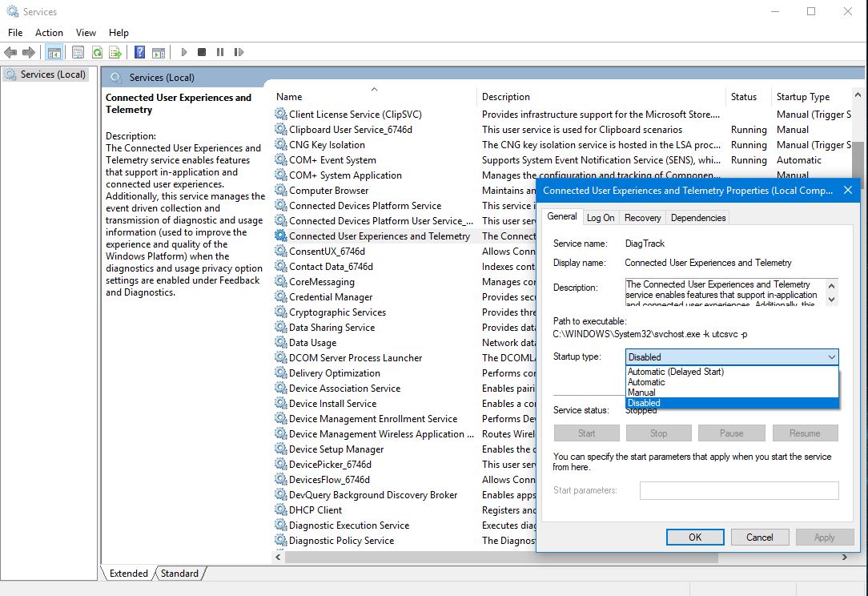Open service Properties using the toolbar icon

(78, 52)
